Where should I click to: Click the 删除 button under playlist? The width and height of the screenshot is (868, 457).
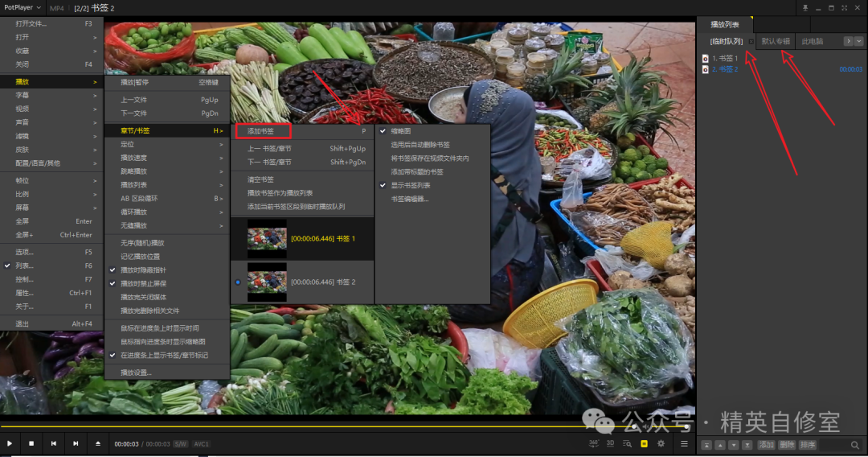click(786, 445)
